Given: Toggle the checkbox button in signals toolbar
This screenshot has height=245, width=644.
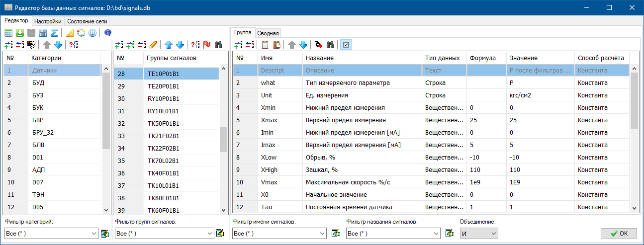Looking at the screenshot, I should pyautogui.click(x=346, y=45).
